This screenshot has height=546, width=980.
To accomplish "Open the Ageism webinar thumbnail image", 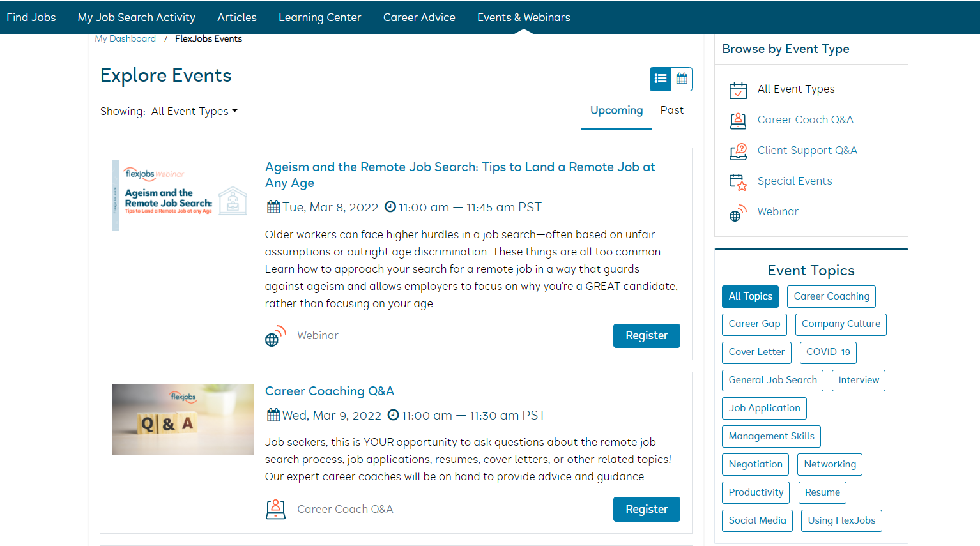I will (x=183, y=195).
